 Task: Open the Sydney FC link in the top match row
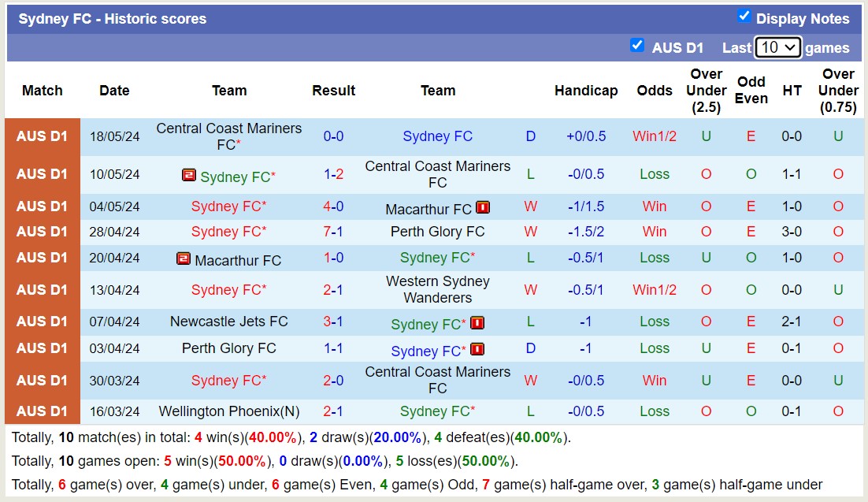point(438,136)
